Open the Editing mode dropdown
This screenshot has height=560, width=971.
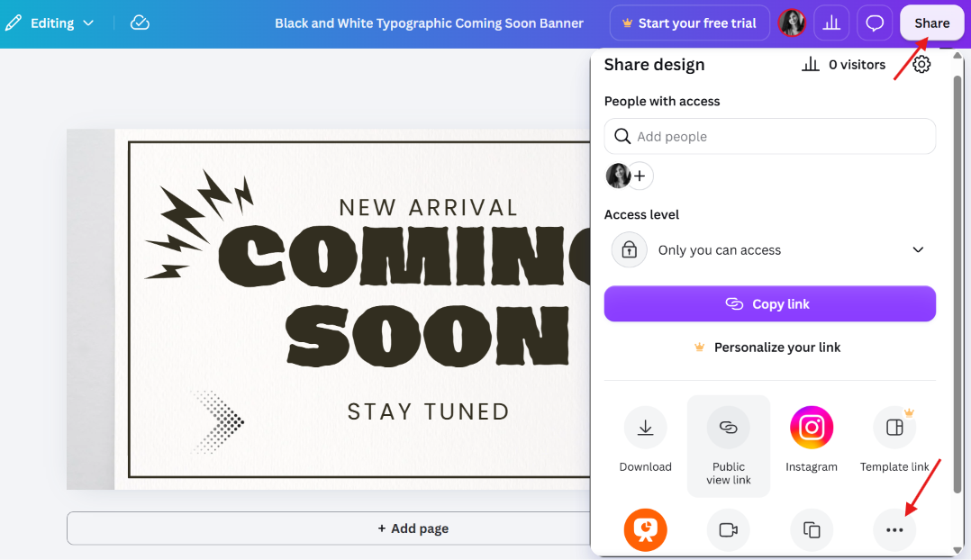[50, 23]
